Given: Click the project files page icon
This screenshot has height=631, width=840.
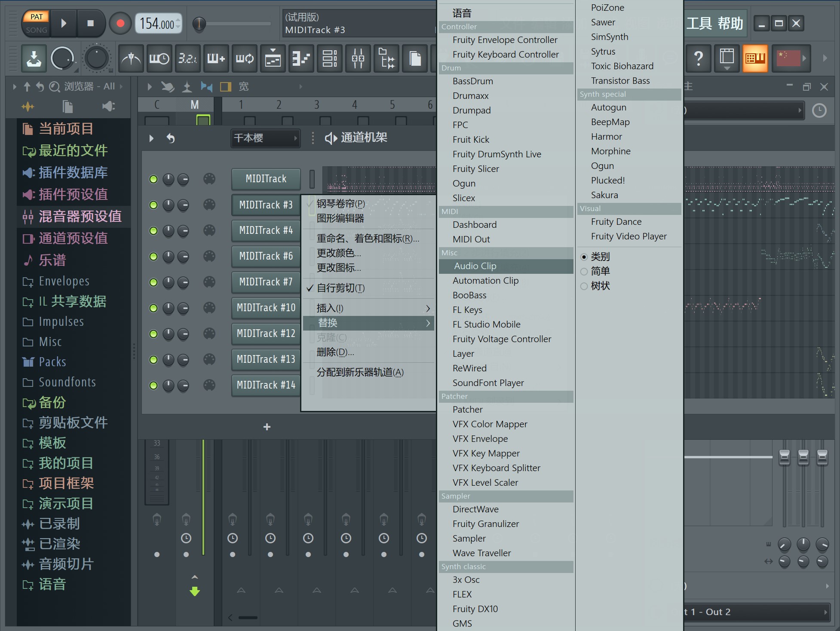Looking at the screenshot, I should [x=414, y=58].
